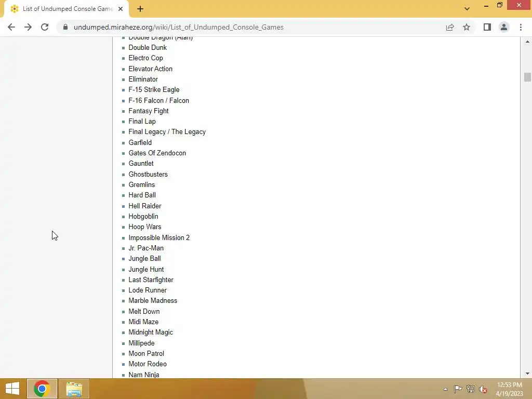Click the Hobgoblin list entry
This screenshot has height=399, width=532.
pyautogui.click(x=143, y=217)
